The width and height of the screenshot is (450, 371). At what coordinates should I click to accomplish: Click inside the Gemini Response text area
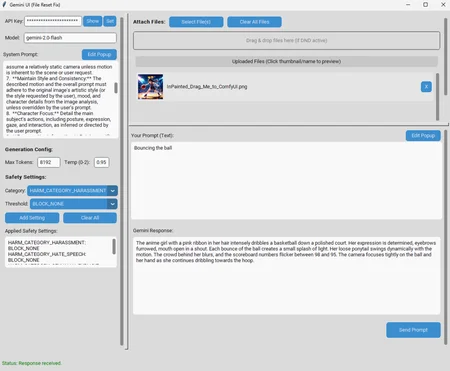tap(287, 276)
